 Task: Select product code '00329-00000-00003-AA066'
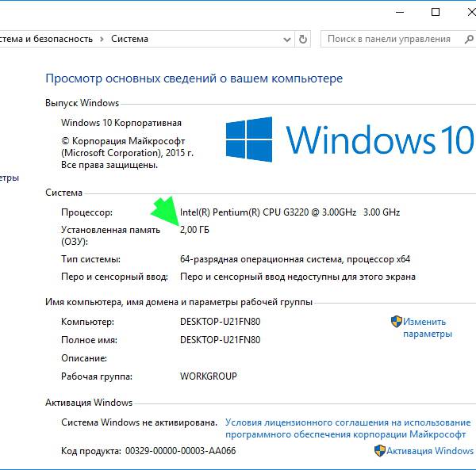pos(180,451)
